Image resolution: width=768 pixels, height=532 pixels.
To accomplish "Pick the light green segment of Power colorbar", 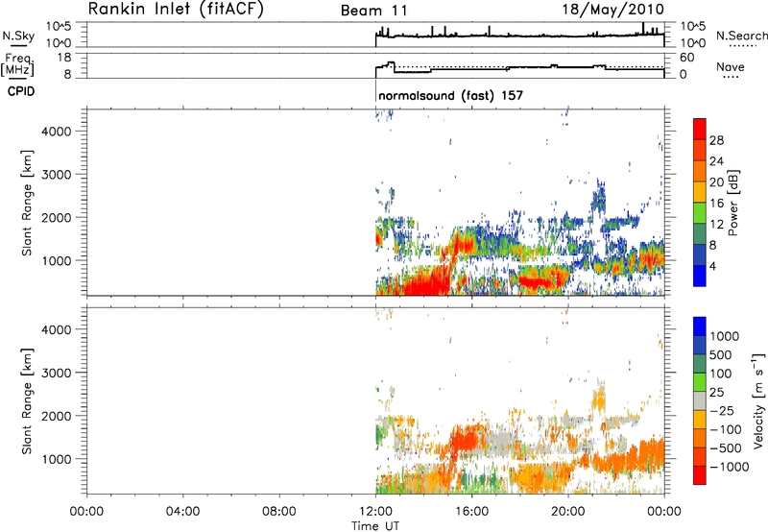I will pos(700,213).
